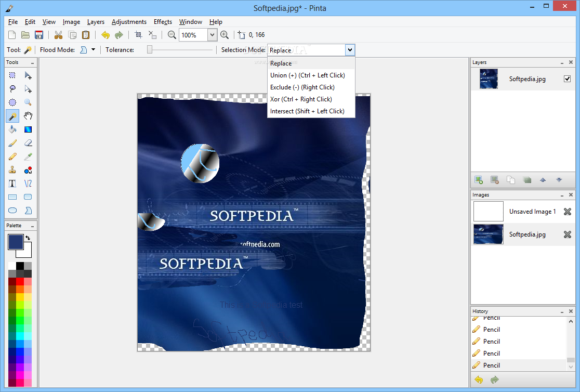Close Unsaved Image 1 in Images panel
580x392 pixels.
pos(568,212)
